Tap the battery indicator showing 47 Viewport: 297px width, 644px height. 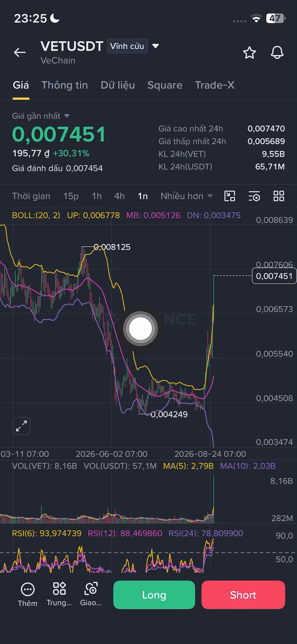click(276, 18)
